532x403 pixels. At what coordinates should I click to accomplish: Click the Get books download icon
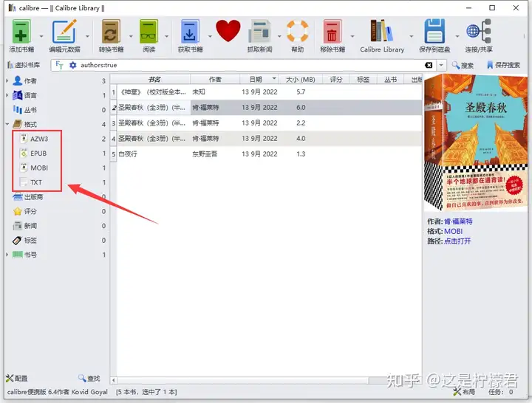(190, 31)
